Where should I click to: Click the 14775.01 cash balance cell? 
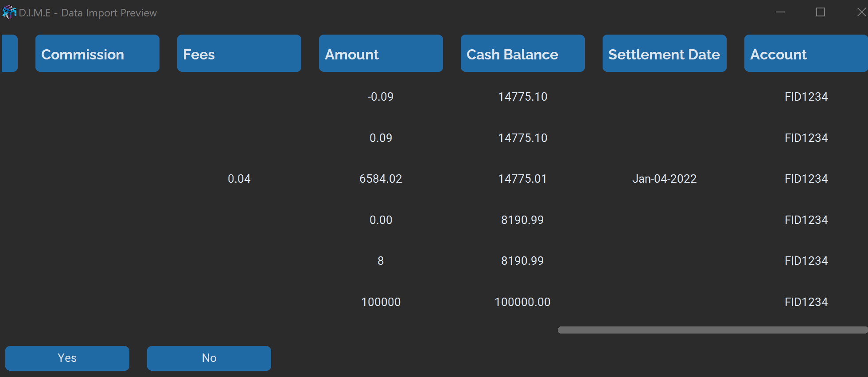(522, 179)
